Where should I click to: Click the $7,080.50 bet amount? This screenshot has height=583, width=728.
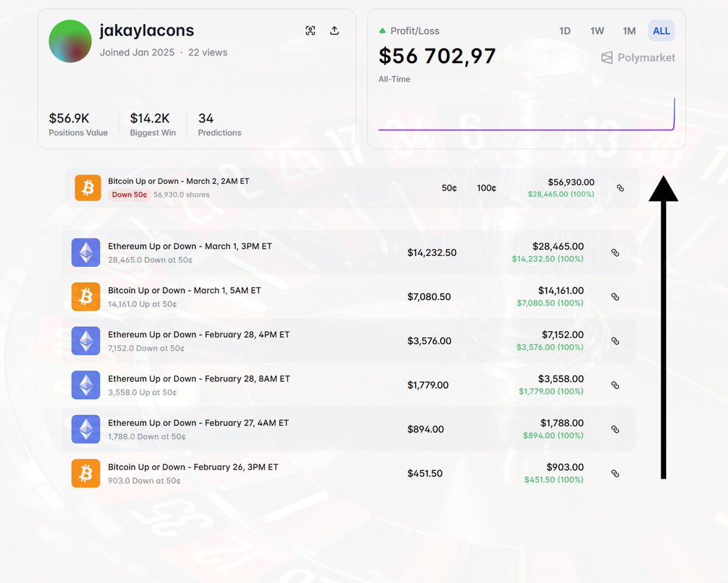(430, 297)
